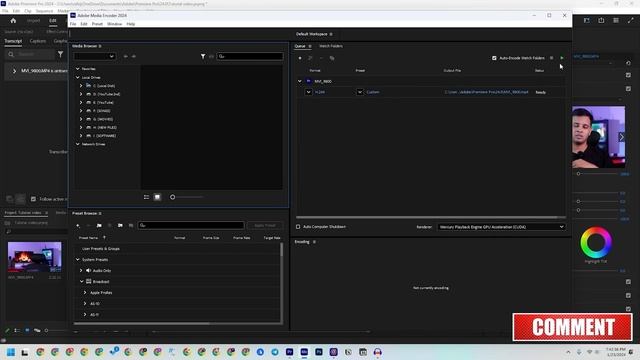Open the Preset Browser panel menu icon
Viewport: 640px width, 360px height.
(100, 213)
